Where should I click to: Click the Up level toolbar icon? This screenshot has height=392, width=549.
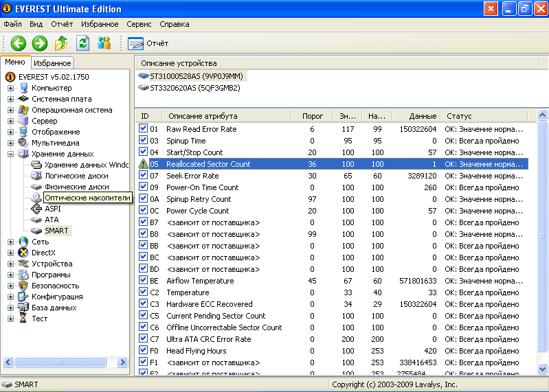click(61, 43)
